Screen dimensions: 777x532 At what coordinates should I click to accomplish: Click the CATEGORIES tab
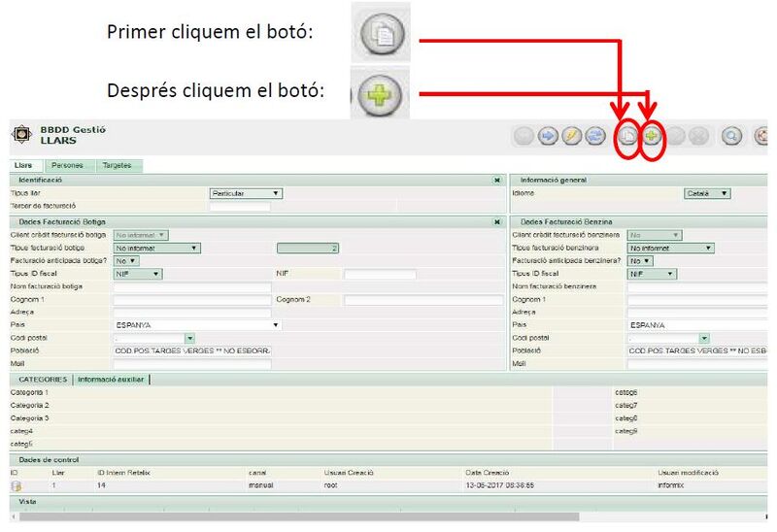[43, 379]
